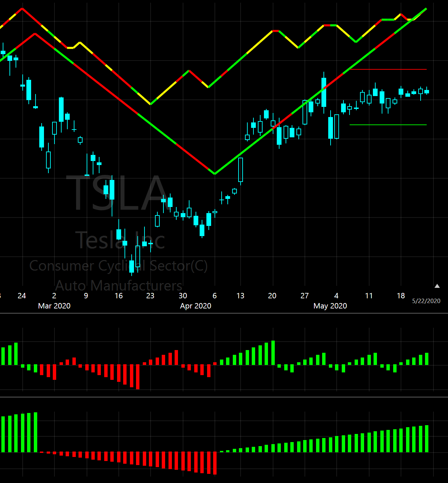Select the date tick 11 on the axis
The width and height of the screenshot is (448, 483).
point(369,296)
